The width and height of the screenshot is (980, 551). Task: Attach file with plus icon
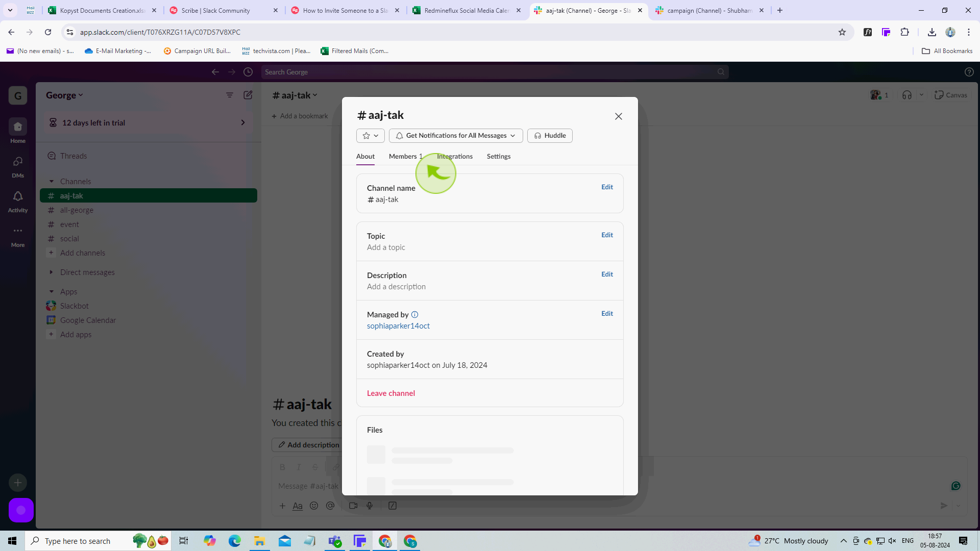[282, 506]
